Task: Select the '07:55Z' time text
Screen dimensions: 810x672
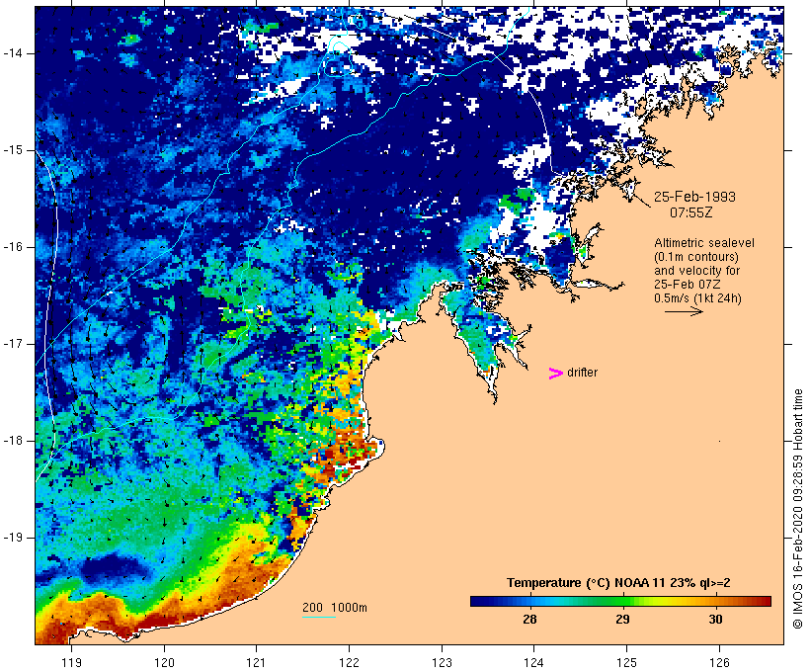Action: pyautogui.click(x=691, y=212)
